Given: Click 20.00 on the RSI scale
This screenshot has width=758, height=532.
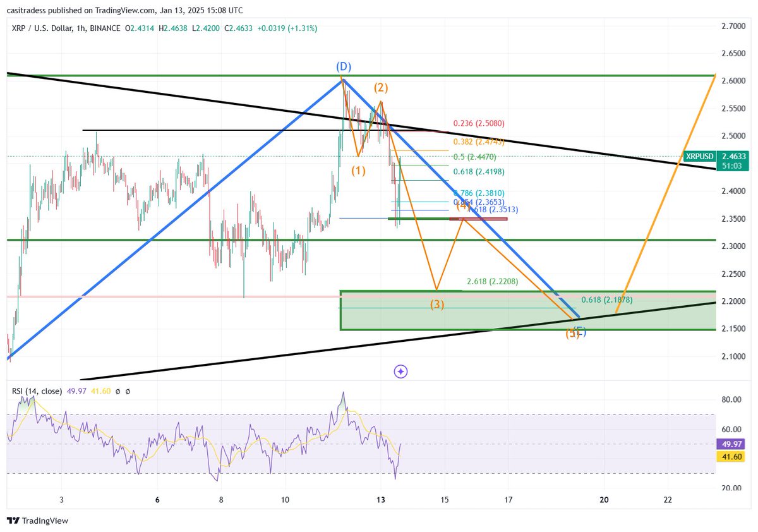Looking at the screenshot, I should tap(733, 488).
